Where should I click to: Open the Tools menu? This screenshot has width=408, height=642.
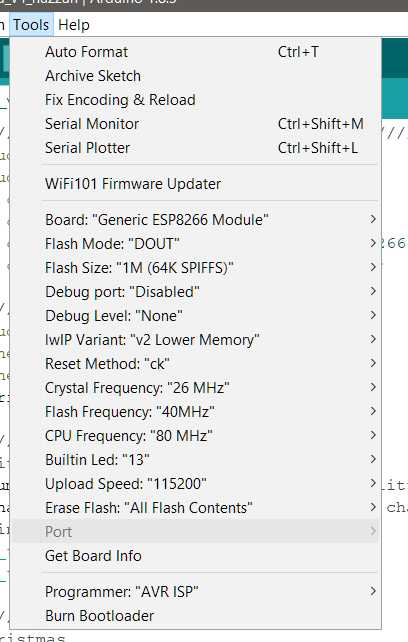click(x=31, y=25)
